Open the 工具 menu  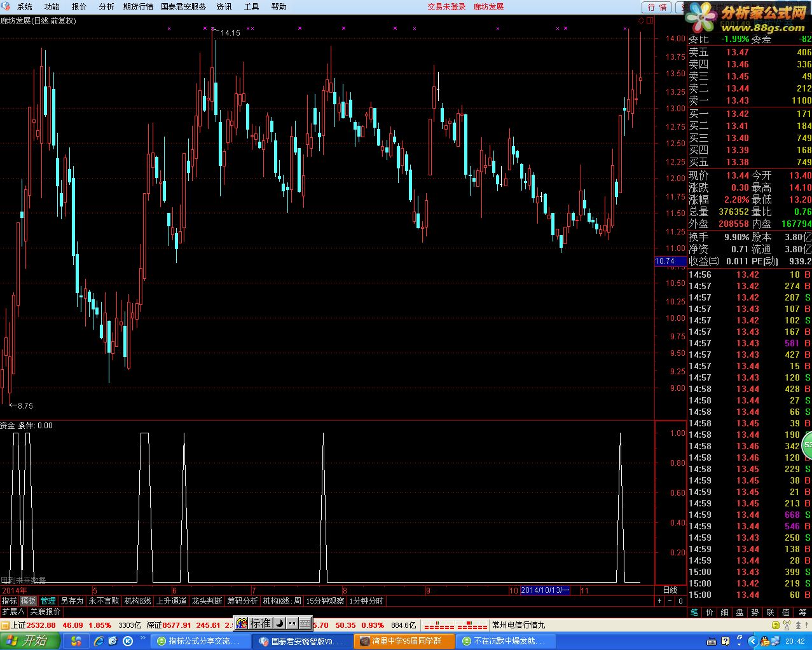[251, 6]
